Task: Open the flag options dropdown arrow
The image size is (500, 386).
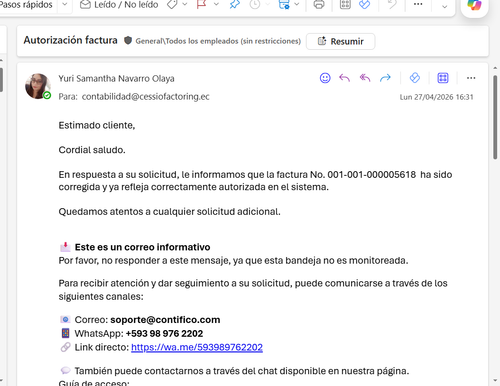Action: [216, 5]
